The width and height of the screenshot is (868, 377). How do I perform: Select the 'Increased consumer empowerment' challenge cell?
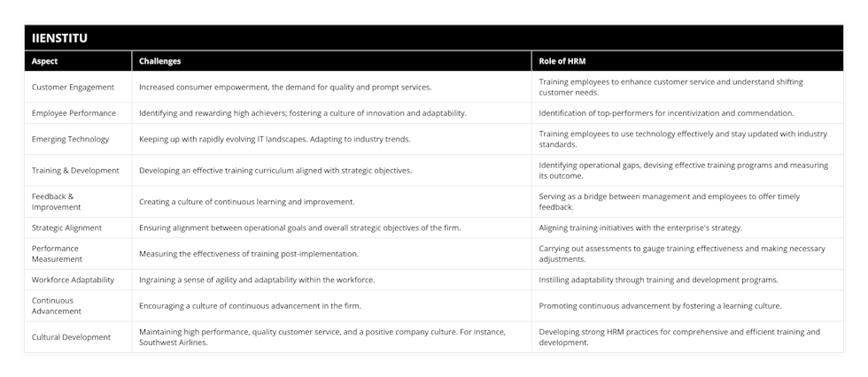coord(331,87)
